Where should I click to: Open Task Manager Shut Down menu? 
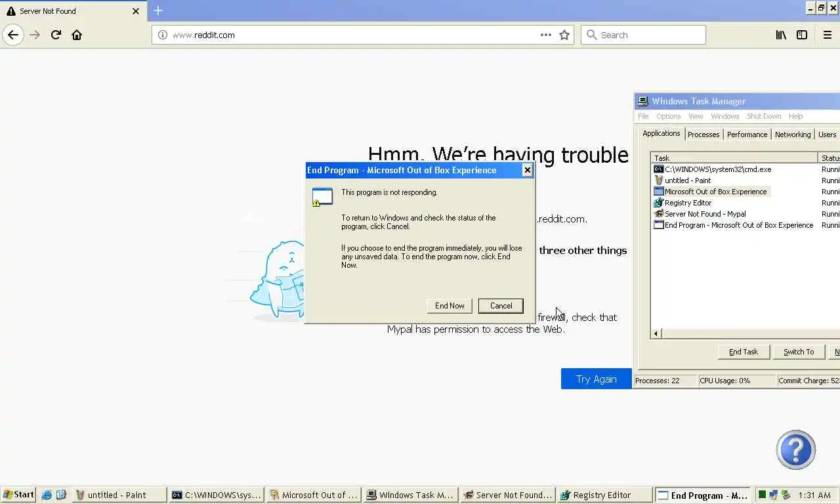coord(764,116)
